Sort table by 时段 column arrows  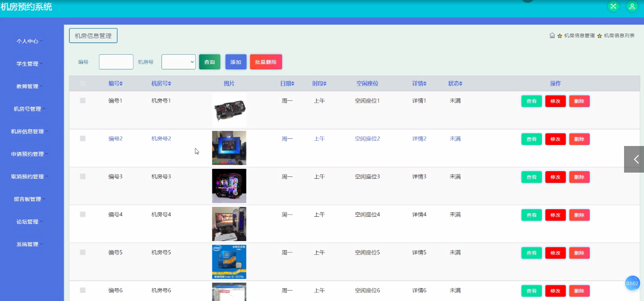(325, 84)
